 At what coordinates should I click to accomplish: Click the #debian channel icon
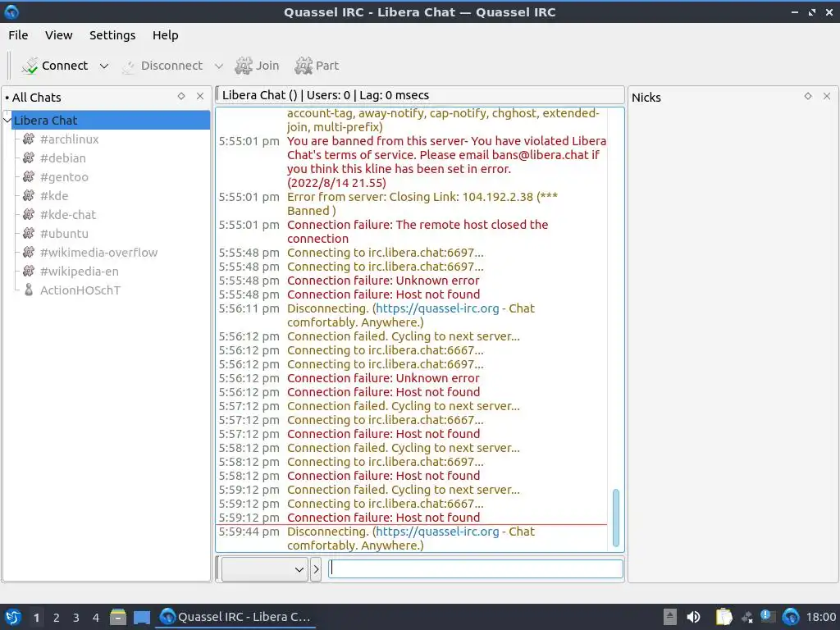29,158
